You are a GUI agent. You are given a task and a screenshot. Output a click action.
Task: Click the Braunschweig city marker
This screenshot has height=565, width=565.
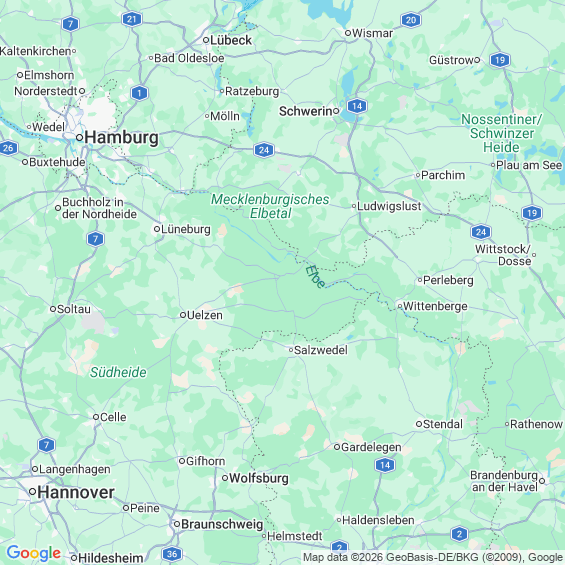tap(177, 524)
